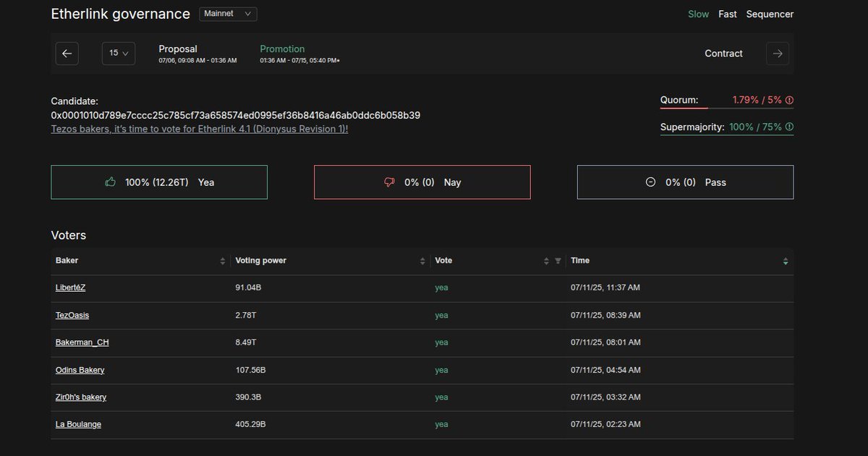Viewport: 868px width, 456px height.
Task: Click the Etherlink governance title
Action: [x=121, y=14]
